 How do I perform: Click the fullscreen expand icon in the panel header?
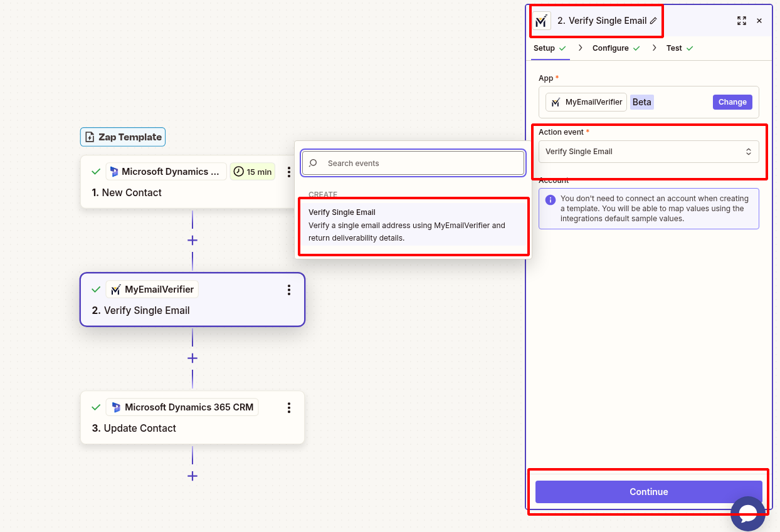pyautogui.click(x=742, y=20)
